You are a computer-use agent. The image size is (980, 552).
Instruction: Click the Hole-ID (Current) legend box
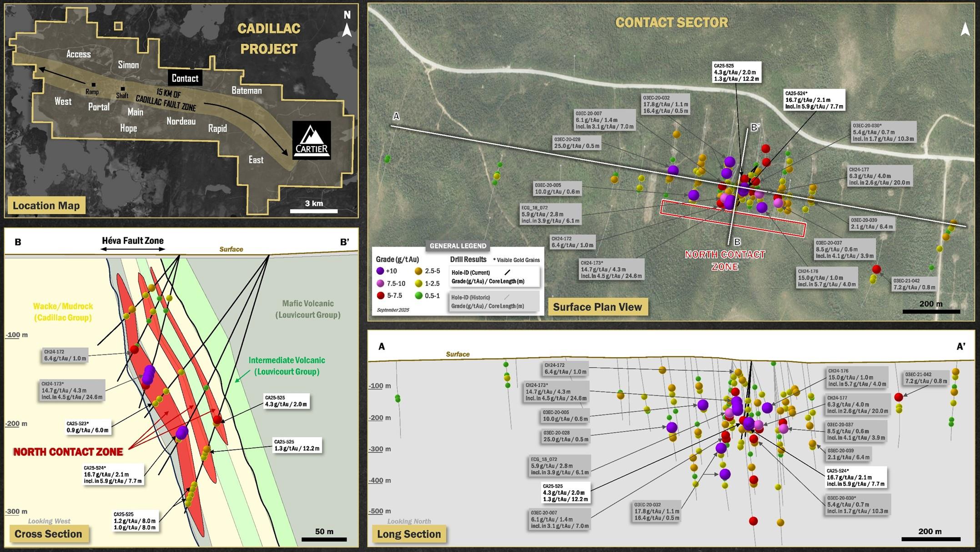point(494,277)
